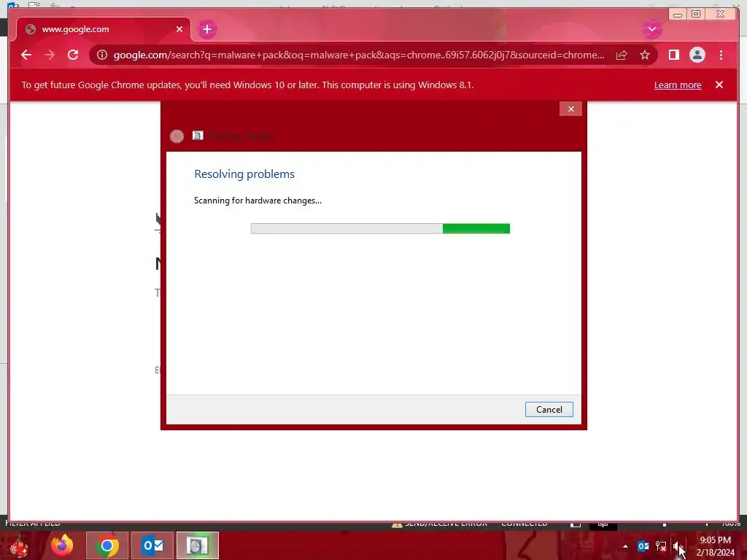Viewport: 747px width, 560px height.
Task: Click the scanning progress bar
Action: (380, 228)
